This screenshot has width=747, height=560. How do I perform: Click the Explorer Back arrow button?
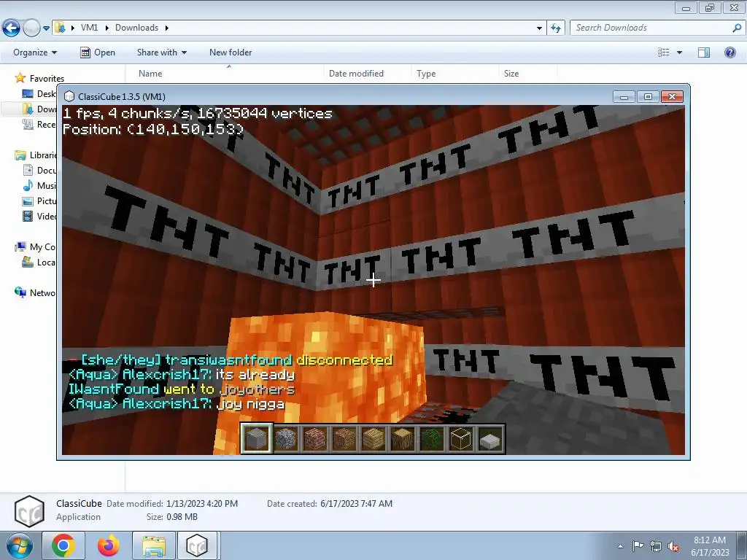point(12,28)
